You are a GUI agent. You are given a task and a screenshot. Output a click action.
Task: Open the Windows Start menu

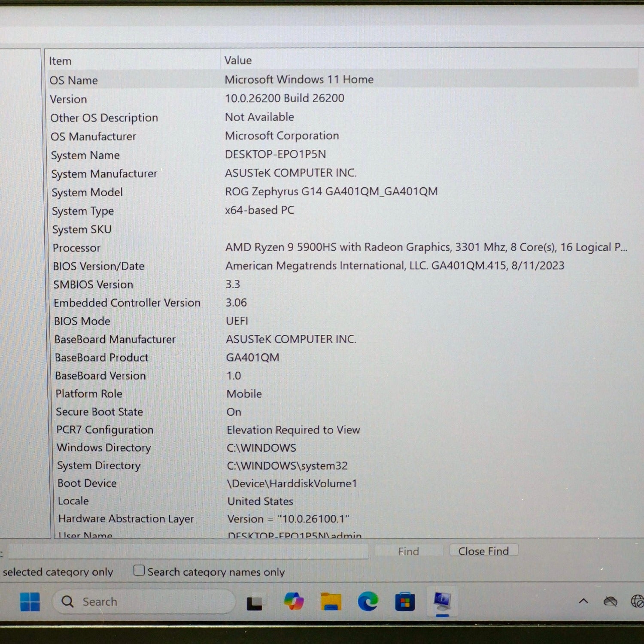(x=30, y=601)
